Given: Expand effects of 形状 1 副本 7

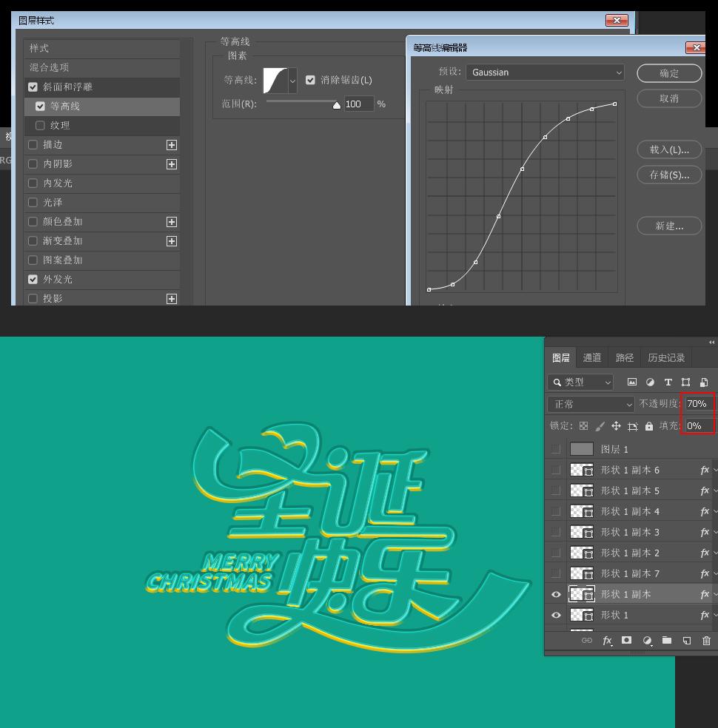Looking at the screenshot, I should click(x=715, y=573).
